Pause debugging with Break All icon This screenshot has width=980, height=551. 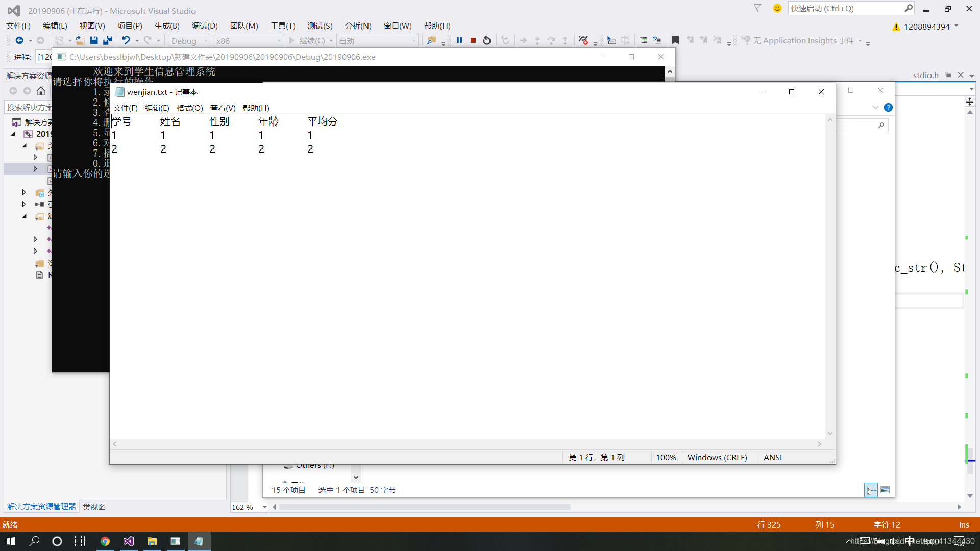(459, 40)
